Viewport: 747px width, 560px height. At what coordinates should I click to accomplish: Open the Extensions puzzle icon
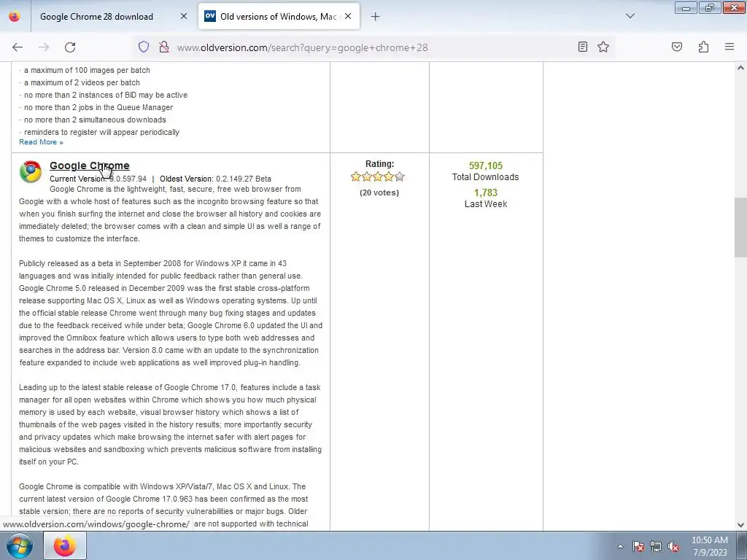coord(703,47)
